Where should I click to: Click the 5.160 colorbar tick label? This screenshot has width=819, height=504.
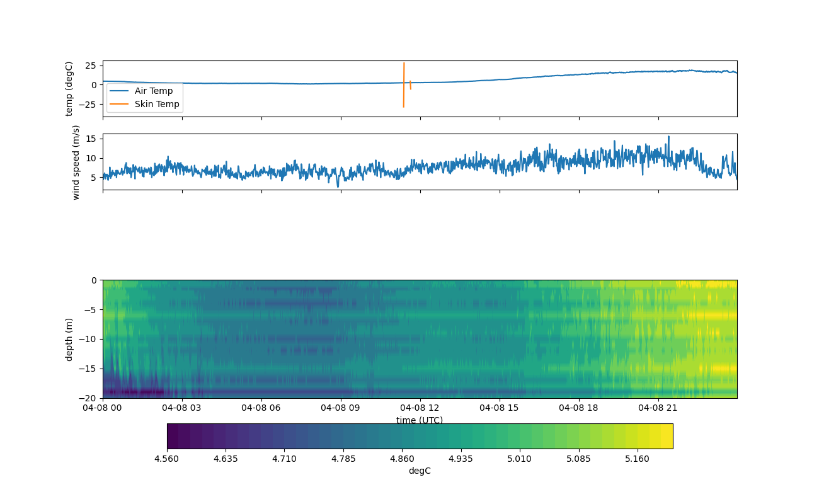tap(638, 458)
